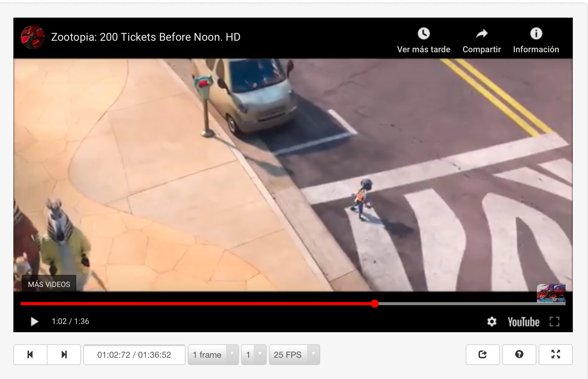This screenshot has width=588, height=379.
Task: Step forward one frame
Action: pyautogui.click(x=64, y=354)
